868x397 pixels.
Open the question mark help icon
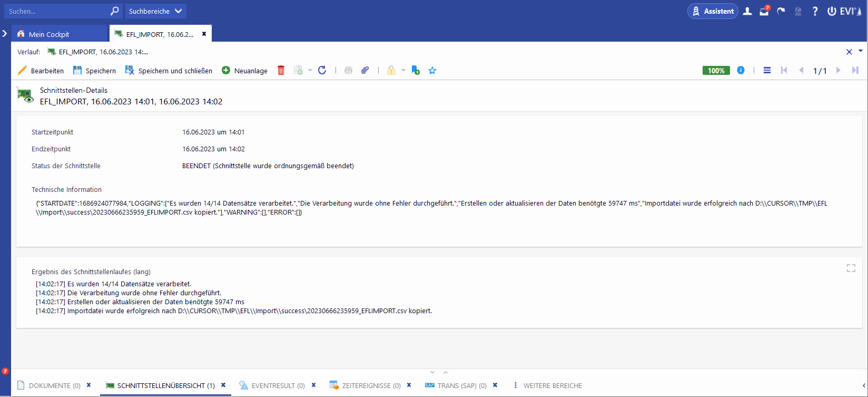pyautogui.click(x=815, y=11)
